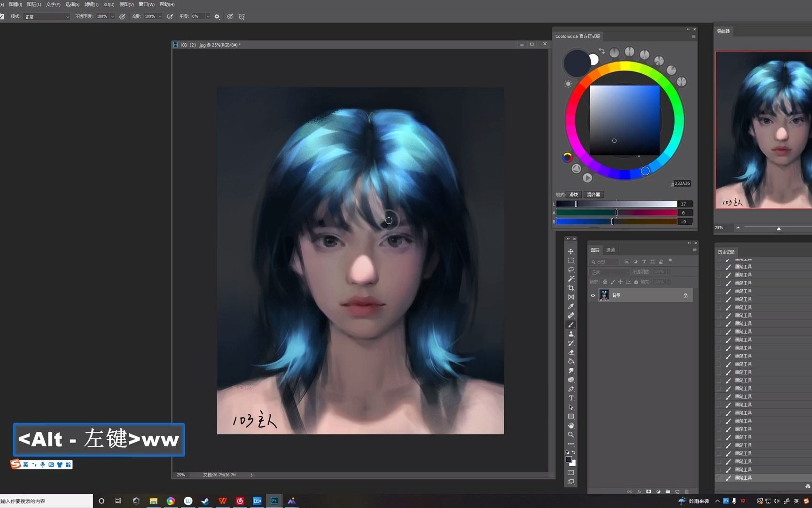Select the Rectangular Marquee tool
The width and height of the screenshot is (812, 508).
tap(571, 261)
